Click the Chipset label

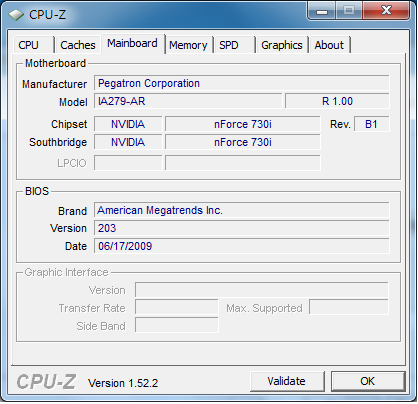pyautogui.click(x=69, y=124)
